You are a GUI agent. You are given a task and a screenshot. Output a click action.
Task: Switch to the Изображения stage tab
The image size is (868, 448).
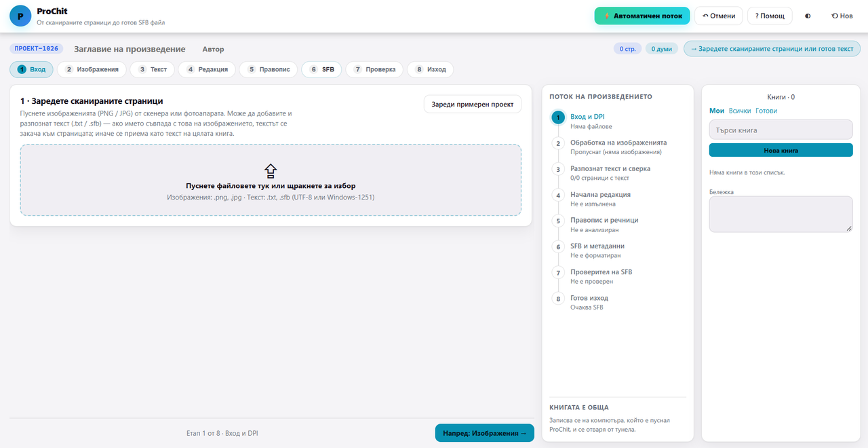point(92,69)
